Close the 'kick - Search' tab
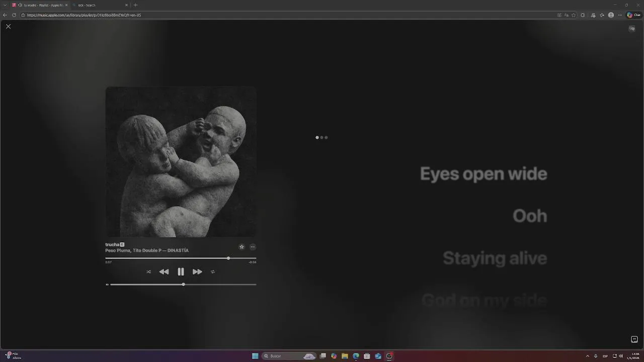 pyautogui.click(x=126, y=5)
